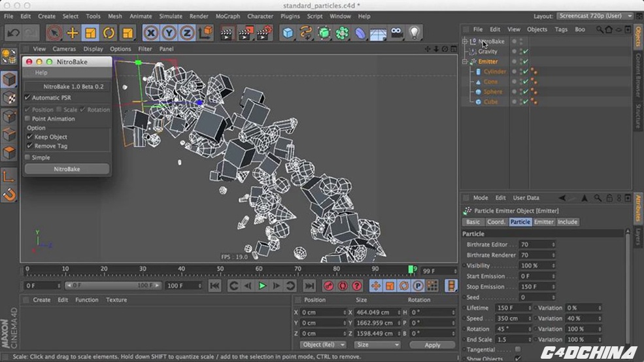Open the Plugins menu

pyautogui.click(x=290, y=16)
